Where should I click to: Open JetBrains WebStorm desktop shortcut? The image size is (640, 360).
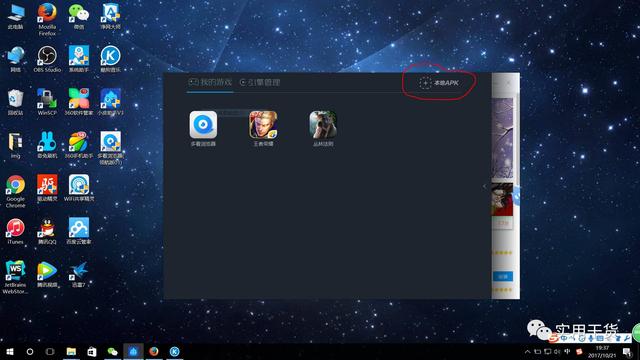16,278
